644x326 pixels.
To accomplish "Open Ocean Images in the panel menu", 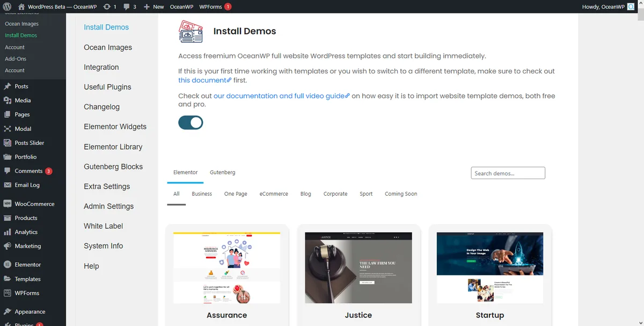I will (108, 47).
